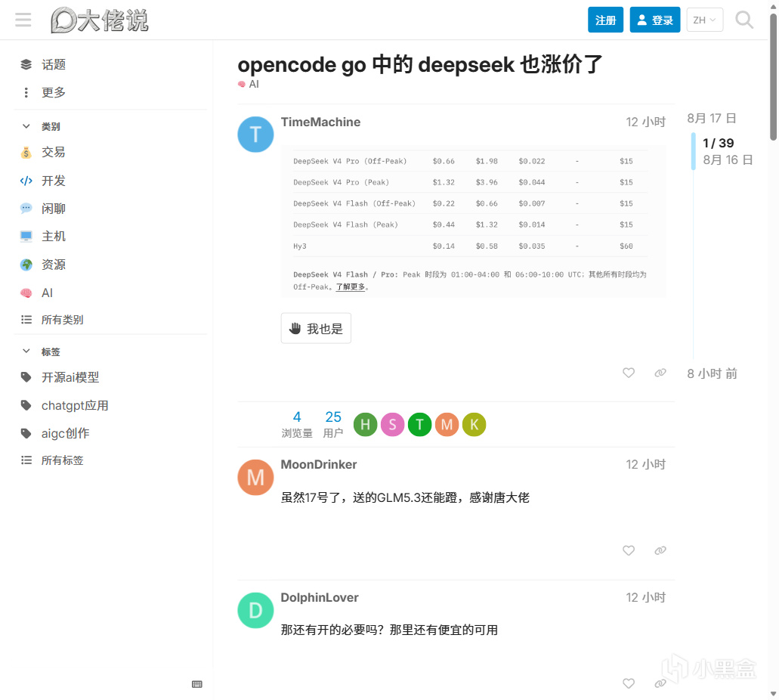Copy link to DolphinLover's post

click(660, 683)
